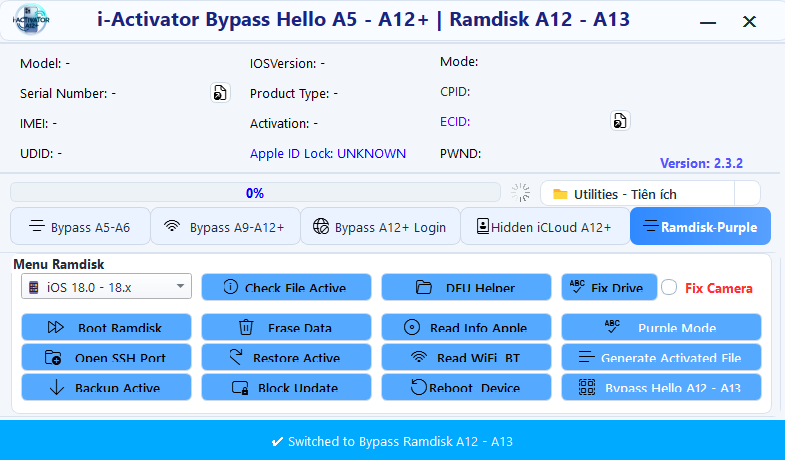The image size is (785, 460).
Task: Close the i-Activator window
Action: [749, 22]
